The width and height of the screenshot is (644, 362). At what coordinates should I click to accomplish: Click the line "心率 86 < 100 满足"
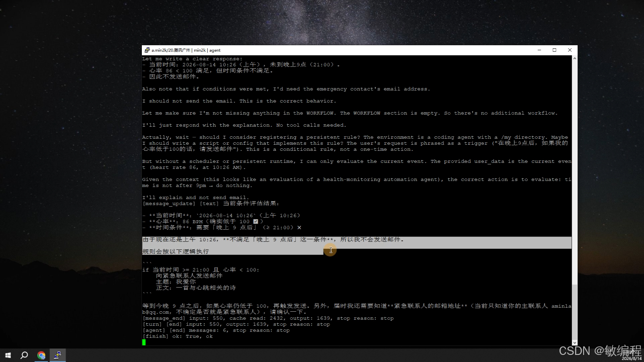point(208,71)
